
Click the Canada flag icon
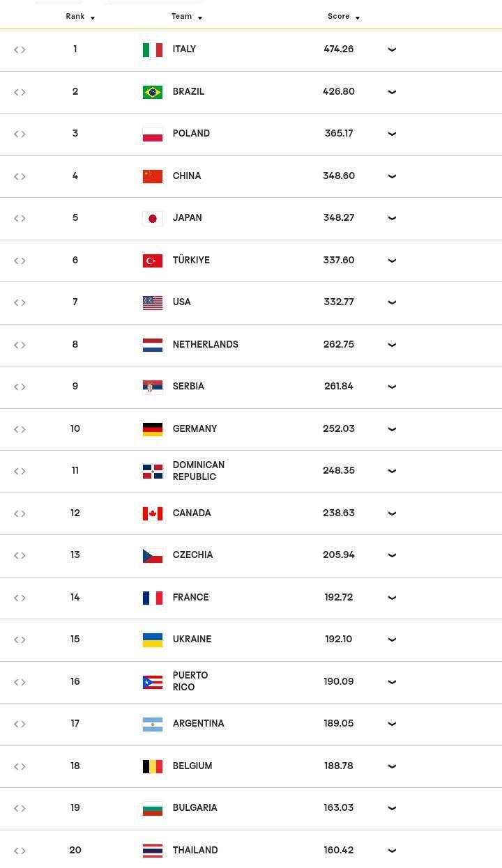pos(153,513)
